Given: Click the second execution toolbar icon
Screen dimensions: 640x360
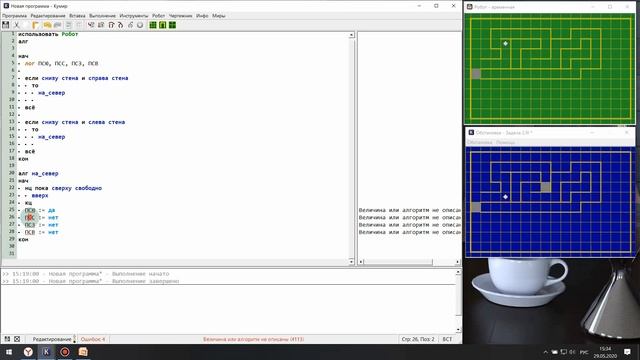Looking at the screenshot, I should [x=101, y=25].
